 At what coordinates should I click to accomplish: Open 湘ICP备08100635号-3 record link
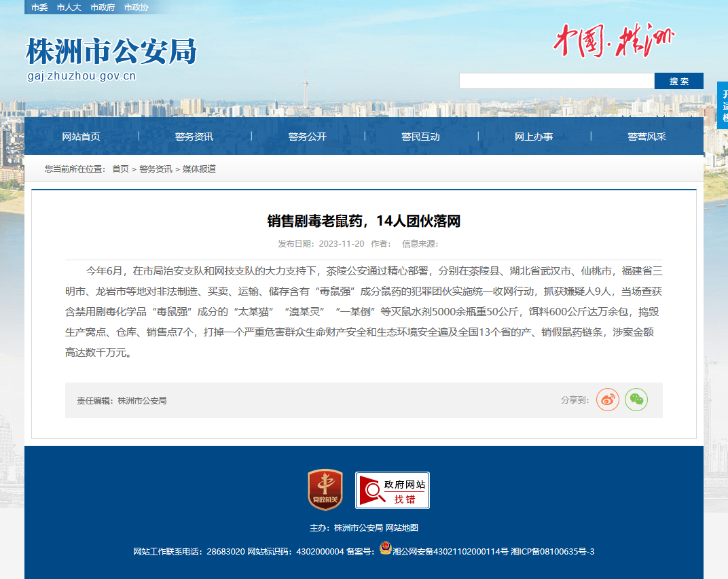pos(553,552)
